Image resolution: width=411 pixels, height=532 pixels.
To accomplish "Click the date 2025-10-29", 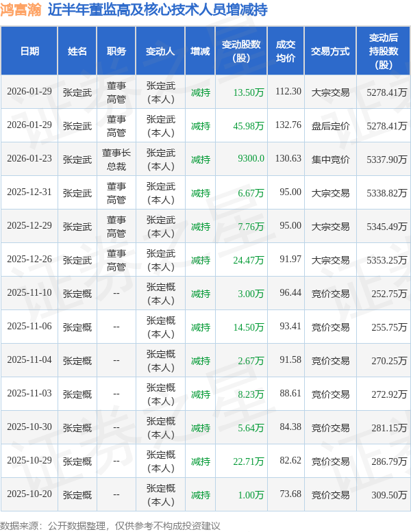I will [x=29, y=461].
